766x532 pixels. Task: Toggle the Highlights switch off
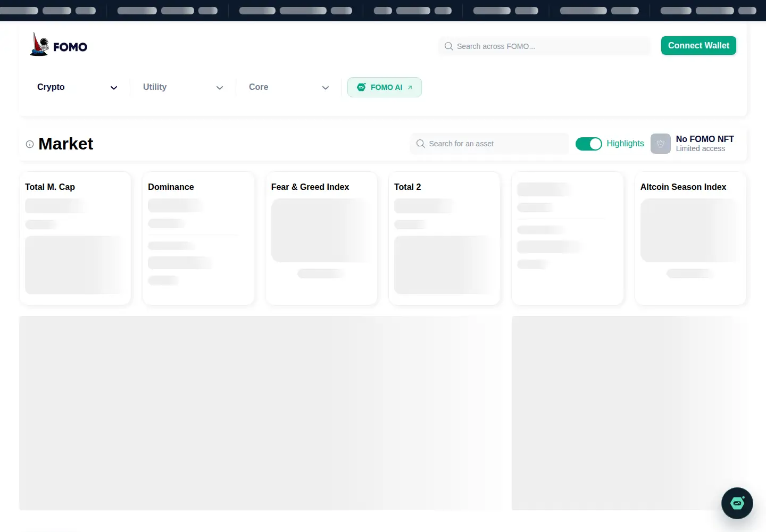pos(589,144)
